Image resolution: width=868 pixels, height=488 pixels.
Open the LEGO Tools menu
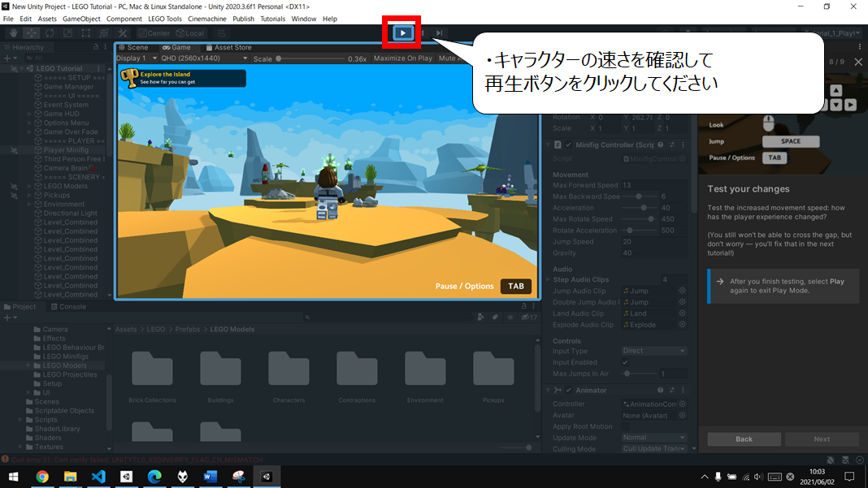click(x=164, y=19)
